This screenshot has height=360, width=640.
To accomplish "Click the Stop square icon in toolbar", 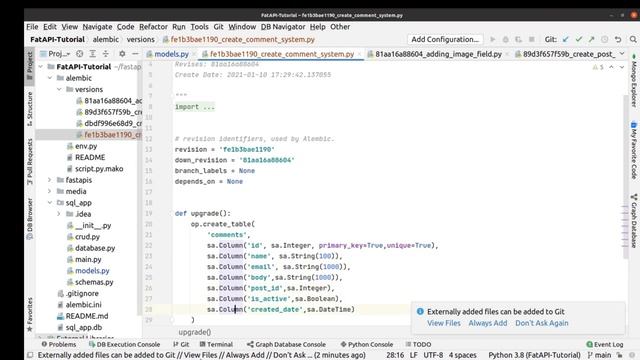I will [531, 40].
